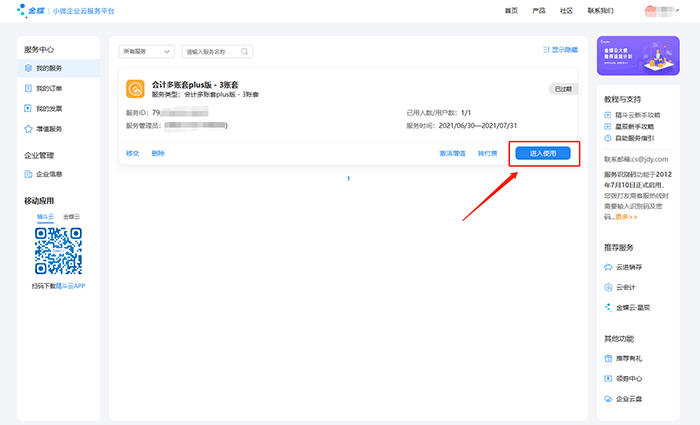Click the orange accounting service icon

(135, 89)
